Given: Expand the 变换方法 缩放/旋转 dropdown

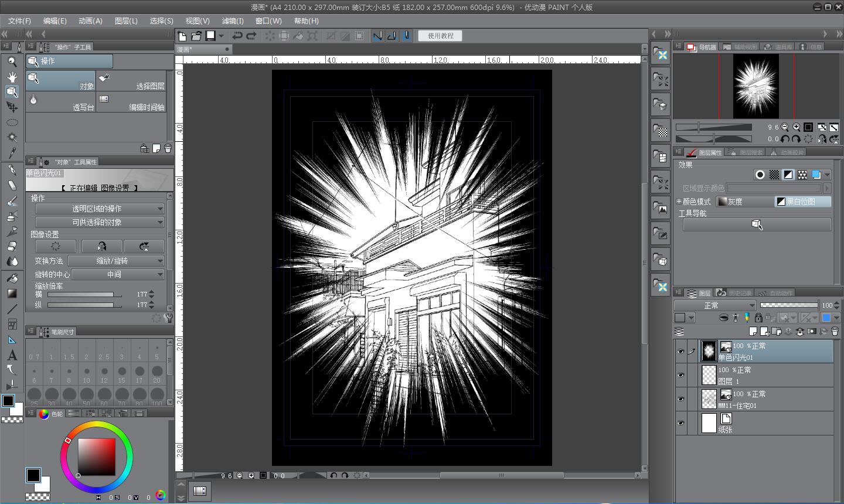Looking at the screenshot, I should (x=116, y=261).
